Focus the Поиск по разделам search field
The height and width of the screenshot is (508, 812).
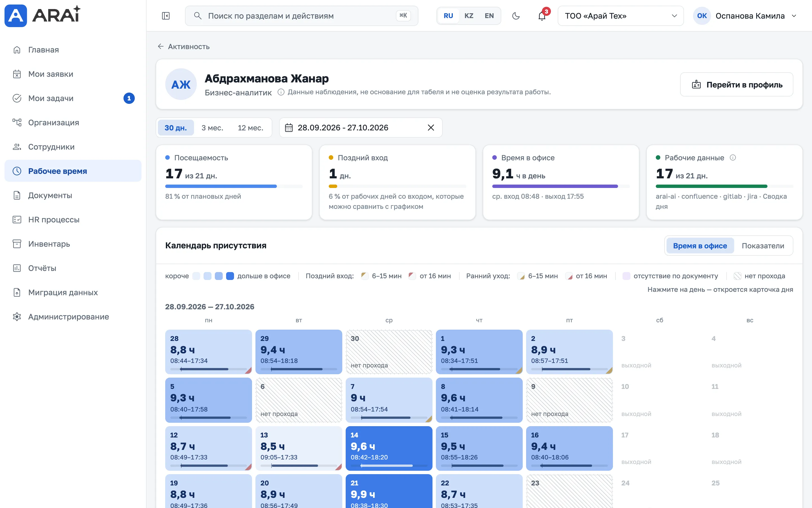301,16
